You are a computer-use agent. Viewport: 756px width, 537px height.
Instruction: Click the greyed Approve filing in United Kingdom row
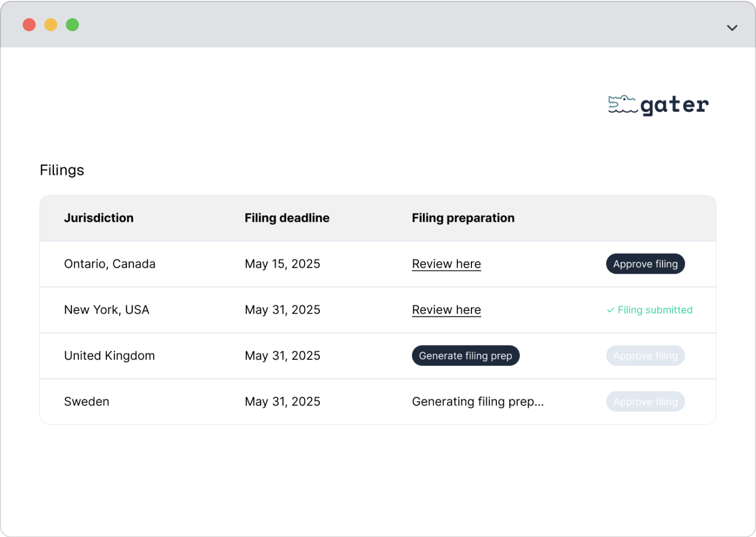645,356
